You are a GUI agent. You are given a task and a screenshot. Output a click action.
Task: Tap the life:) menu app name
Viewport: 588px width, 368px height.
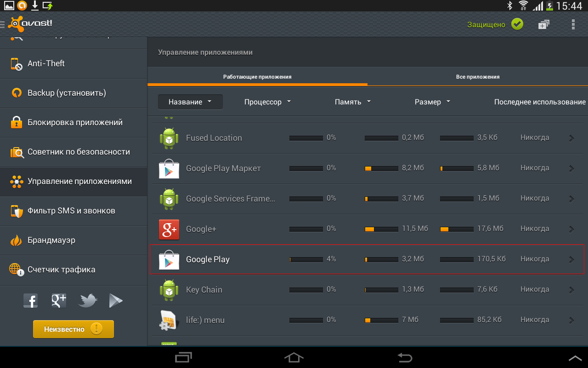pos(205,320)
